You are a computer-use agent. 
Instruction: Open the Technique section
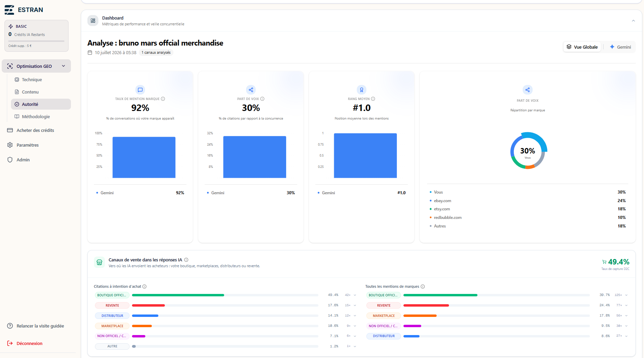(41, 79)
